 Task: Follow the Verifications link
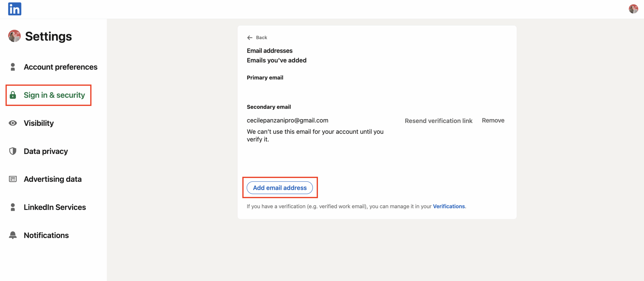click(x=449, y=206)
